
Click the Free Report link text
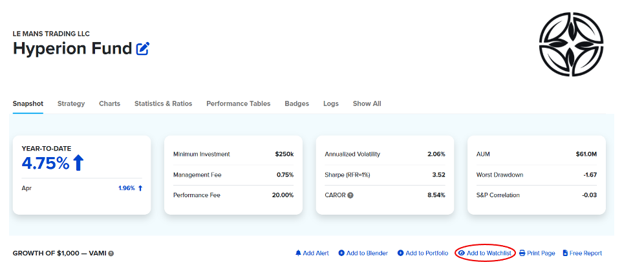586,253
